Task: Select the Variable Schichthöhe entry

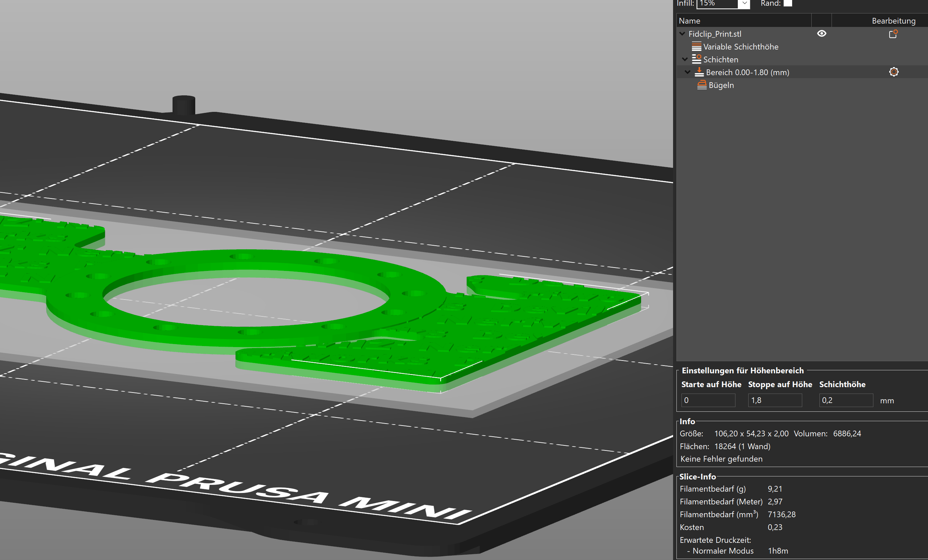Action: (741, 46)
